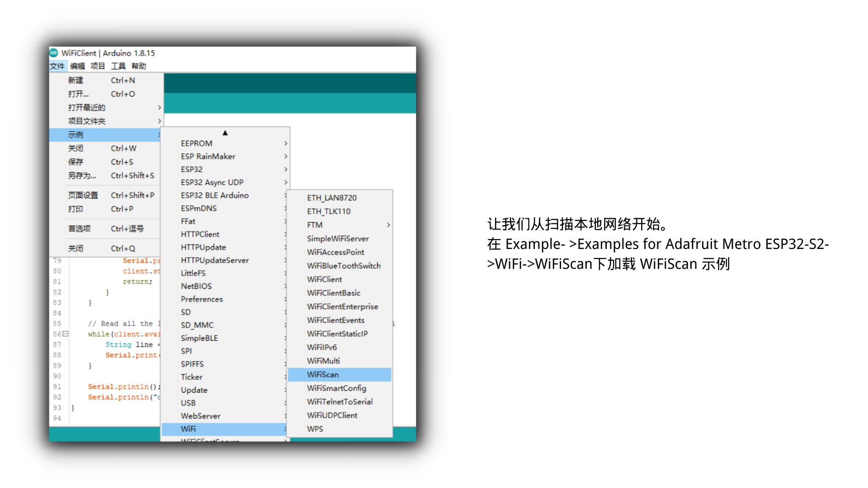This screenshot has width=868, height=488.
Task: Load the WiFiClientEvents example
Action: tap(340, 320)
